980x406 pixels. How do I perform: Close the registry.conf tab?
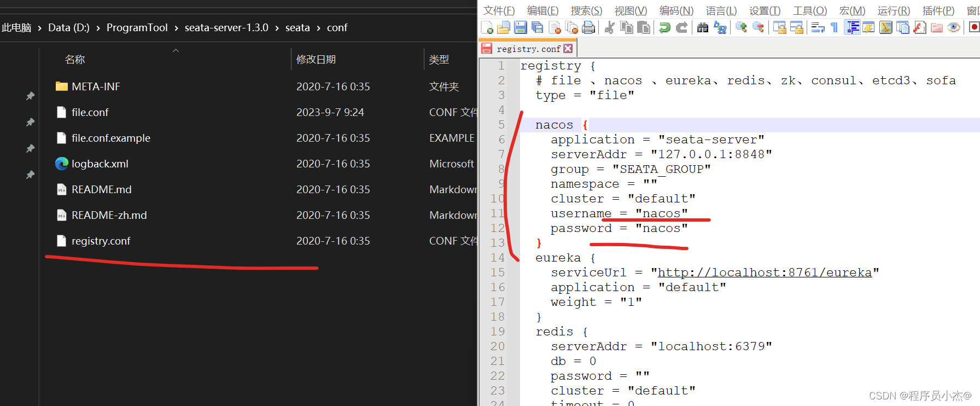tap(568, 49)
